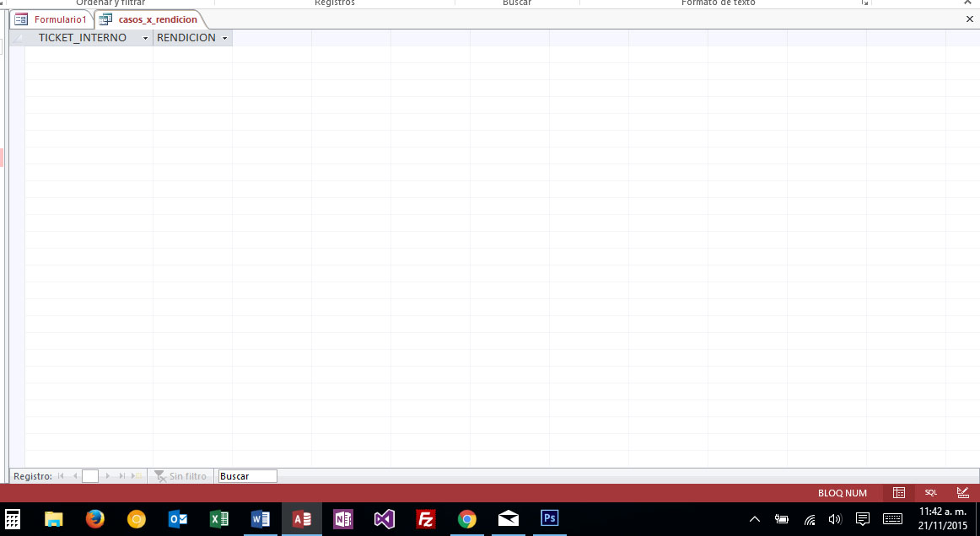980x536 pixels.
Task: Select all records with datasheet corner box
Action: (17, 37)
